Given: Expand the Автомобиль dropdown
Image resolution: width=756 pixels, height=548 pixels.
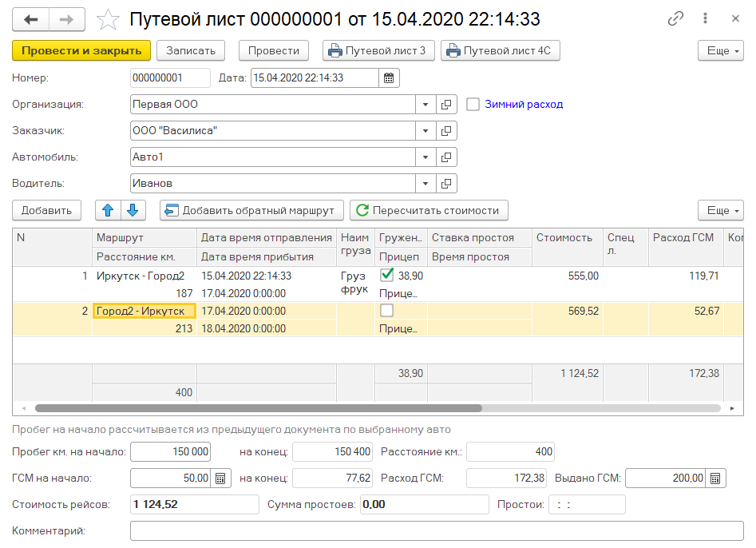Looking at the screenshot, I should (x=425, y=157).
